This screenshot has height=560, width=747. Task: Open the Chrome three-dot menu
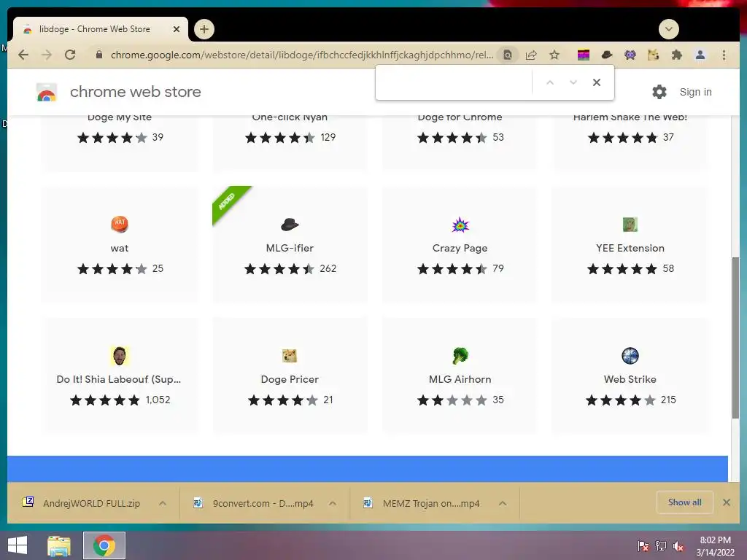724,55
